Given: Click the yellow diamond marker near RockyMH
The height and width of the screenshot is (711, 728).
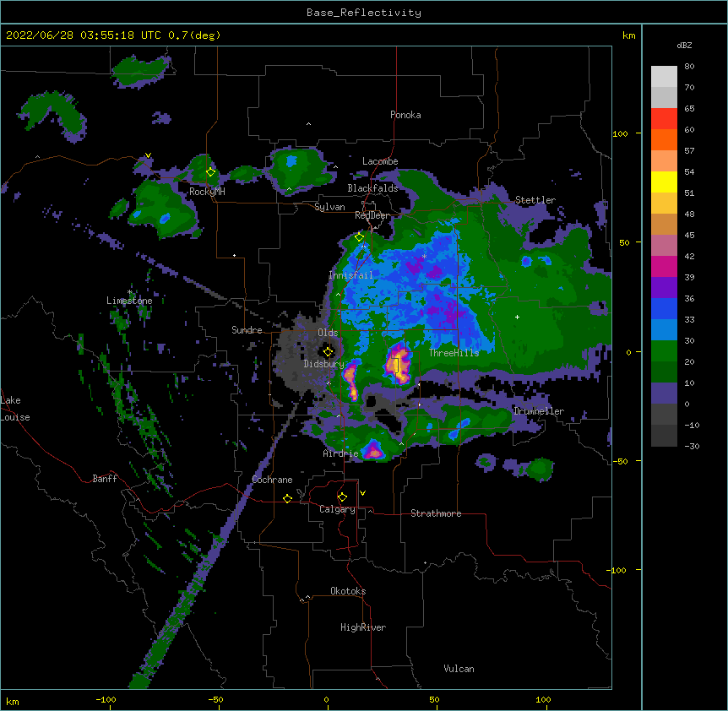Looking at the screenshot, I should click(210, 171).
